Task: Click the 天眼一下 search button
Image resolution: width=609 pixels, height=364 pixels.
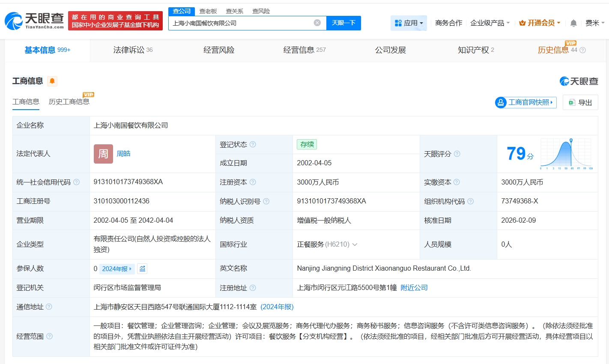Action: point(343,23)
